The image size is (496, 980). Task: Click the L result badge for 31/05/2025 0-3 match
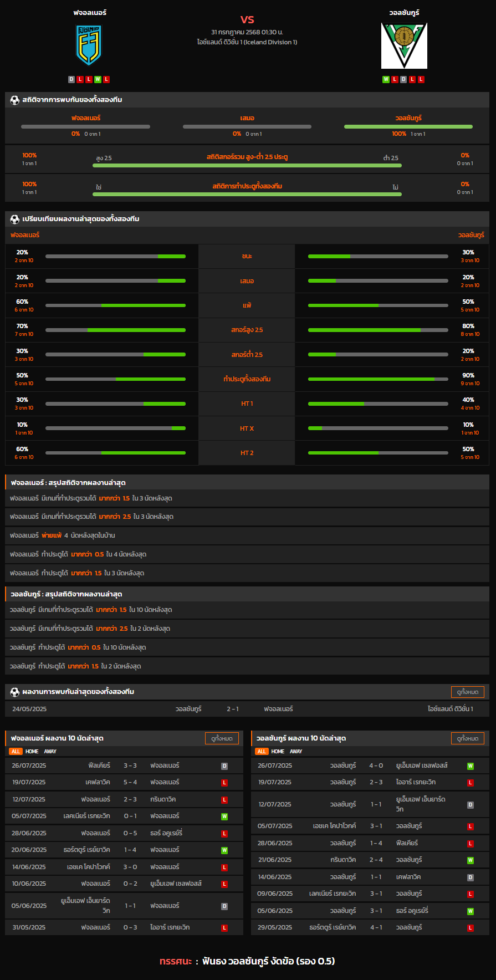224,928
